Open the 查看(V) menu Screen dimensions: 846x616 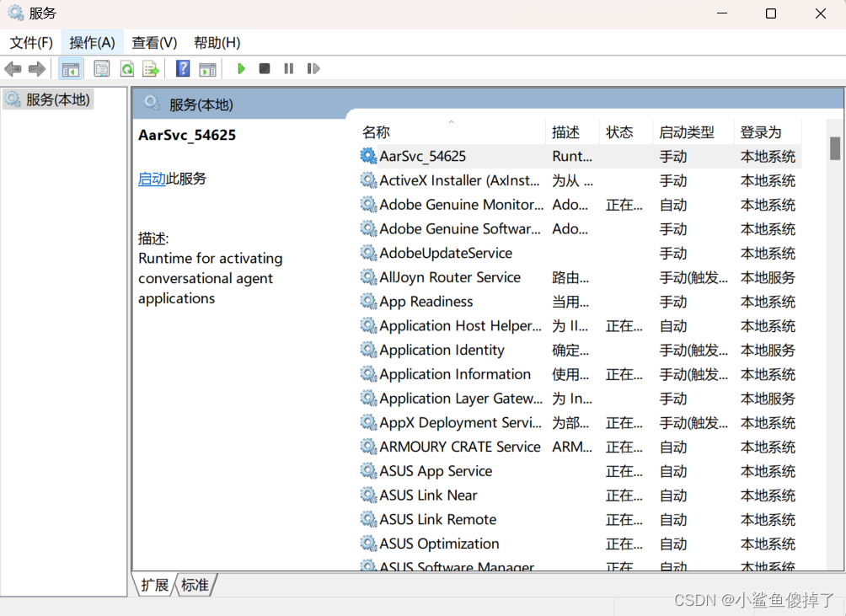click(x=154, y=43)
